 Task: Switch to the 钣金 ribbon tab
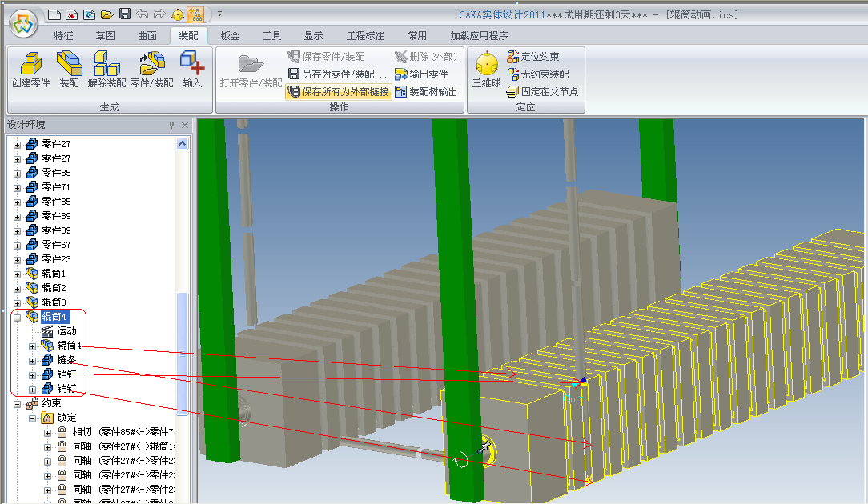231,35
